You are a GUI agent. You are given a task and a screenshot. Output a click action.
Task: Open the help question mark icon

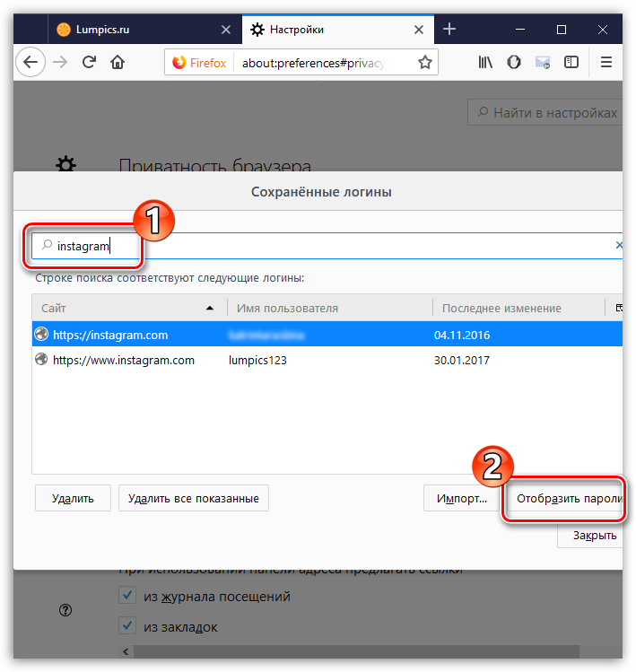[x=65, y=610]
